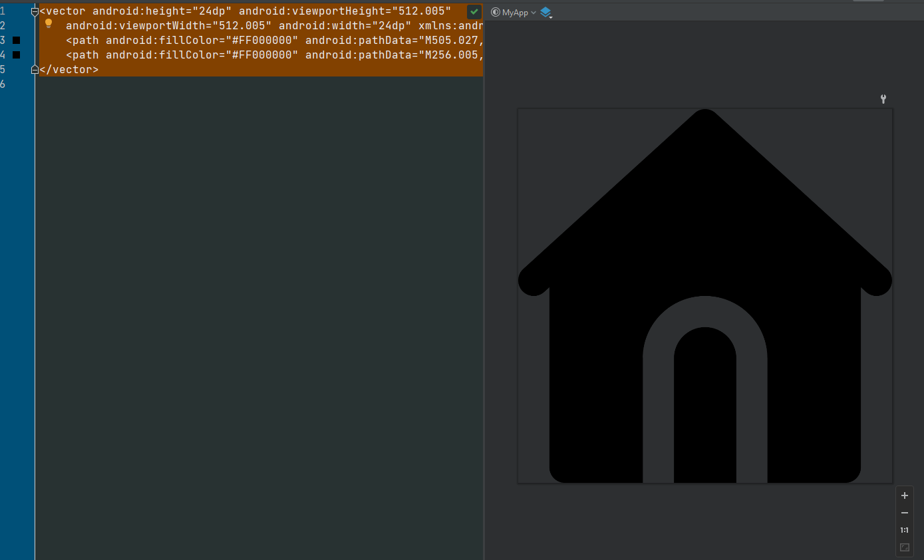Click the green inspections status checkmark
Viewport: 924px width, 560px height.
[x=474, y=11]
